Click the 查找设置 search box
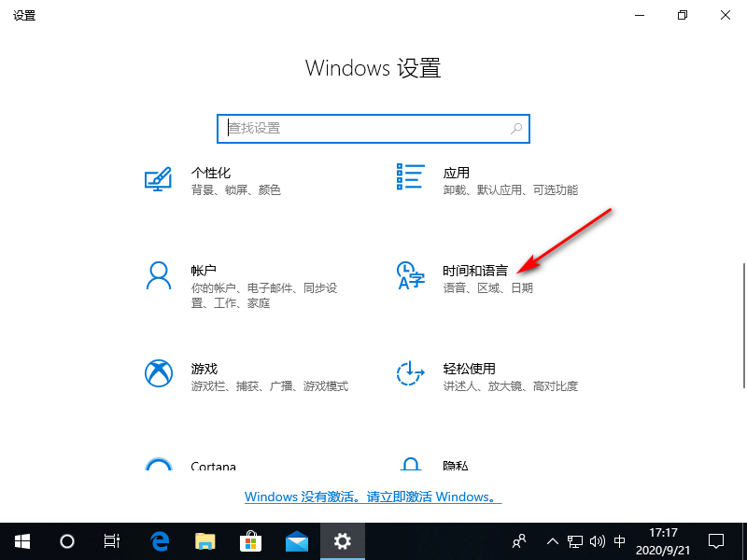Viewport: 747px width, 560px height. click(x=373, y=128)
